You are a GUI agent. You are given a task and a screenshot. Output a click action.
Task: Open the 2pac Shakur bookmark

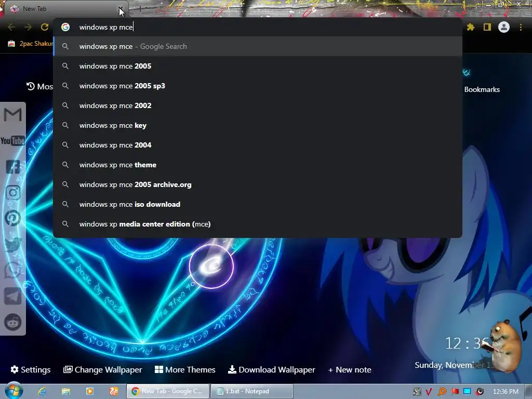31,44
